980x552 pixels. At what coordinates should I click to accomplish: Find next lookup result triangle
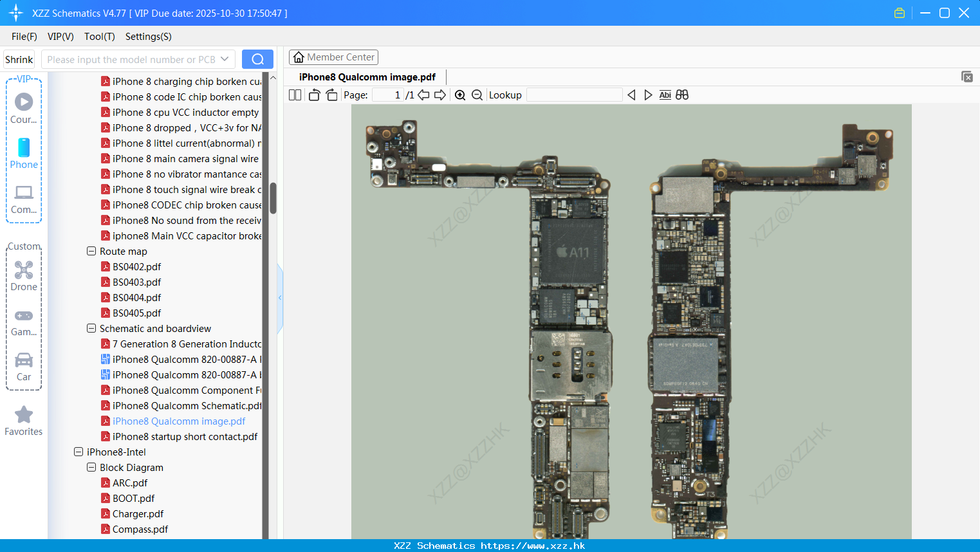tap(648, 95)
